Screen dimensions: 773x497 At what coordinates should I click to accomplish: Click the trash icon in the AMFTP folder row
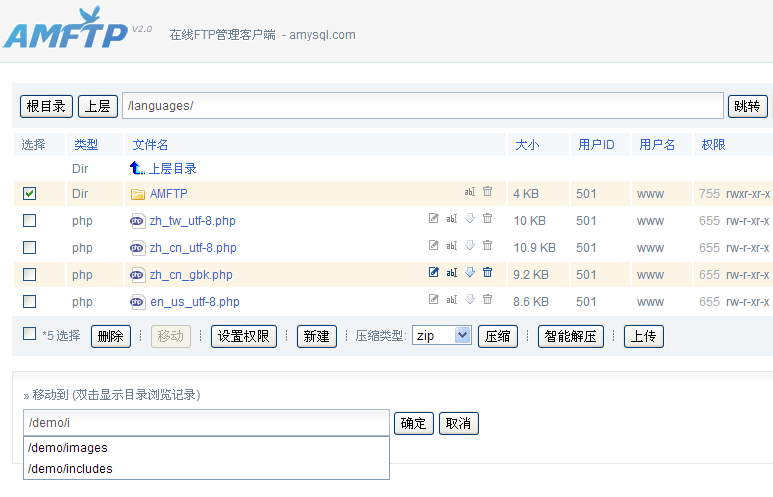[488, 192]
